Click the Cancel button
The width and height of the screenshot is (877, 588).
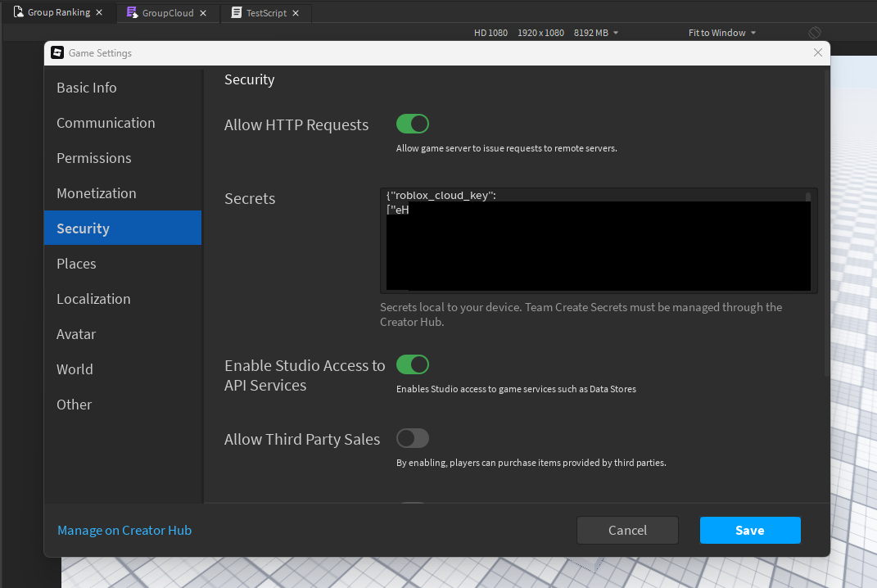coord(627,531)
